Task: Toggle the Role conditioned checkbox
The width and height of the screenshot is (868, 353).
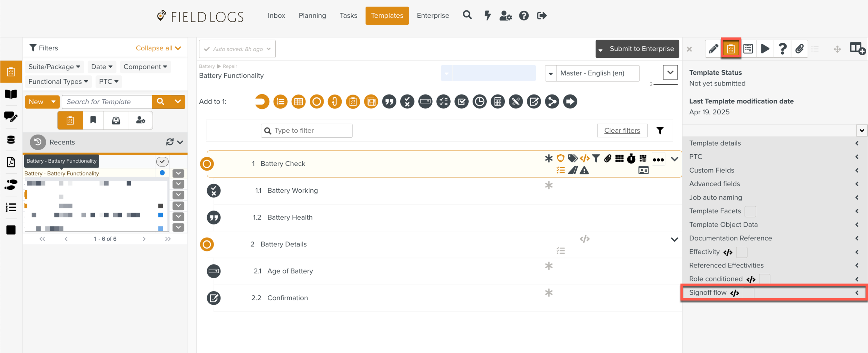Action: pos(764,279)
